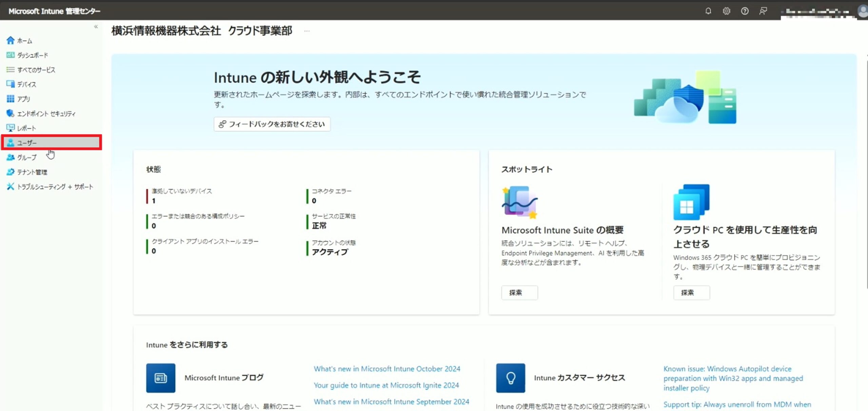
Task: Open デバイス in the sidebar
Action: [26, 84]
